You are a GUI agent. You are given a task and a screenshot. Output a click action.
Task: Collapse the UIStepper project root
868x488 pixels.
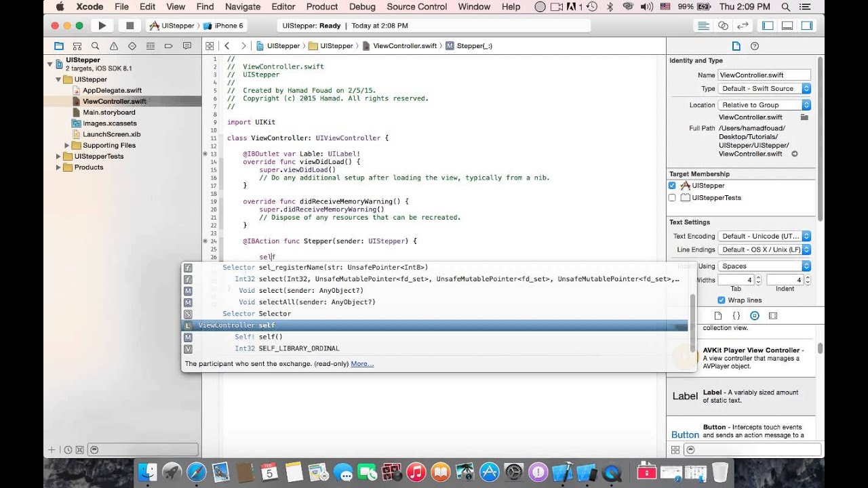[x=50, y=64]
